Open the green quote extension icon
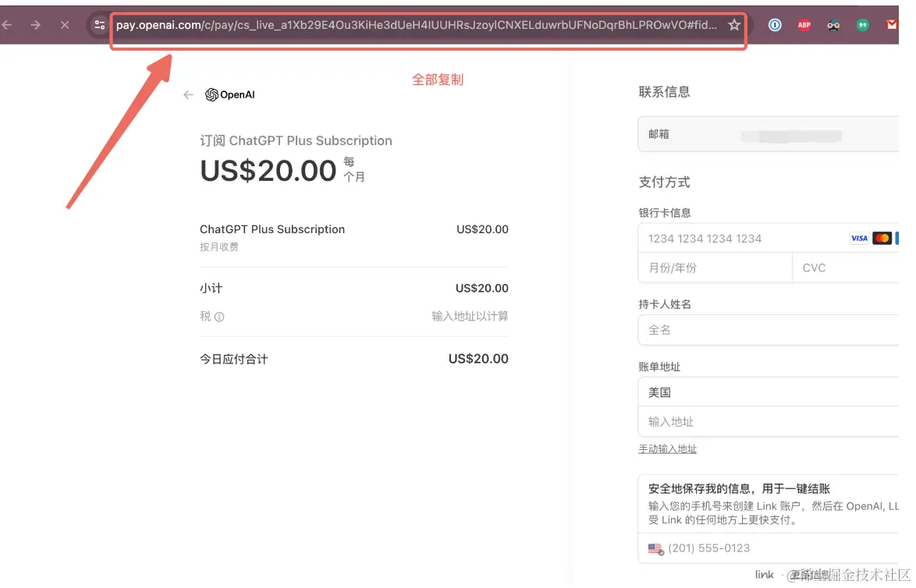 tap(863, 25)
